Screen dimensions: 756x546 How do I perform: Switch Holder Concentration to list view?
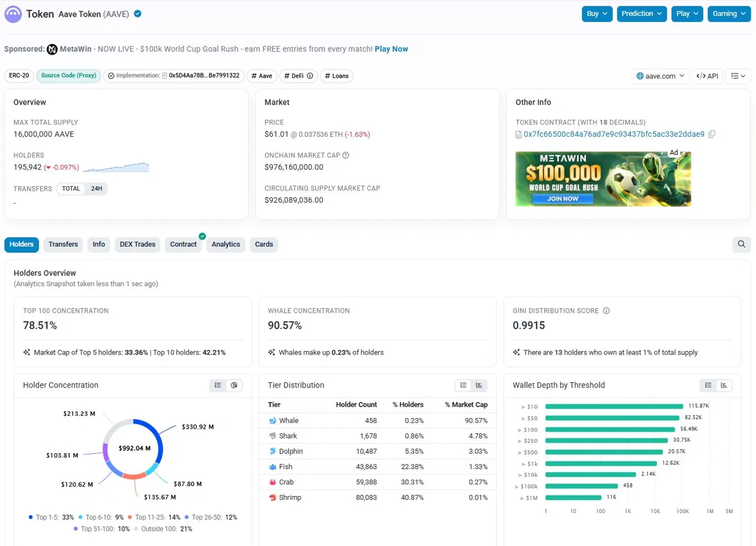(218, 385)
